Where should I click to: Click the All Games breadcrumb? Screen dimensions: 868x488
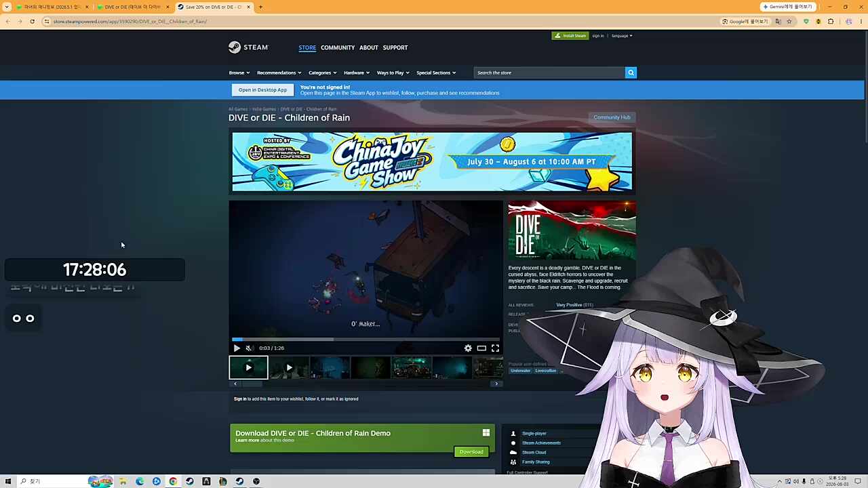click(x=238, y=109)
